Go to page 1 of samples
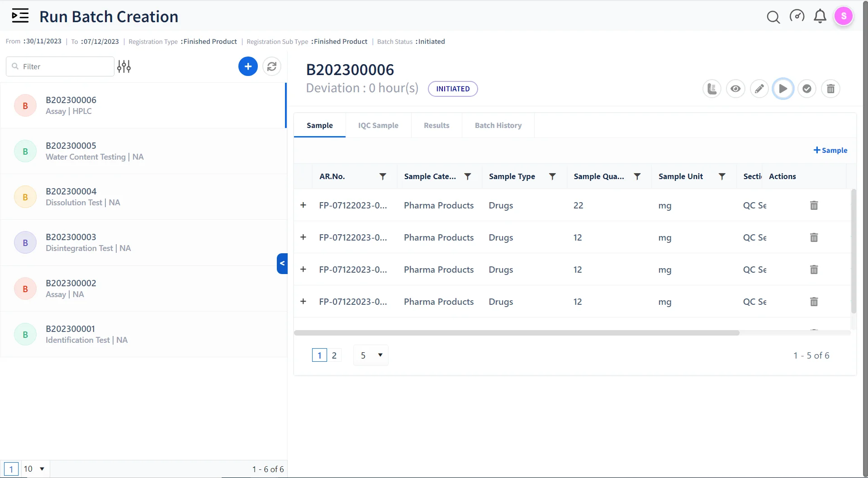Viewport: 868px width, 478px height. tap(319, 355)
